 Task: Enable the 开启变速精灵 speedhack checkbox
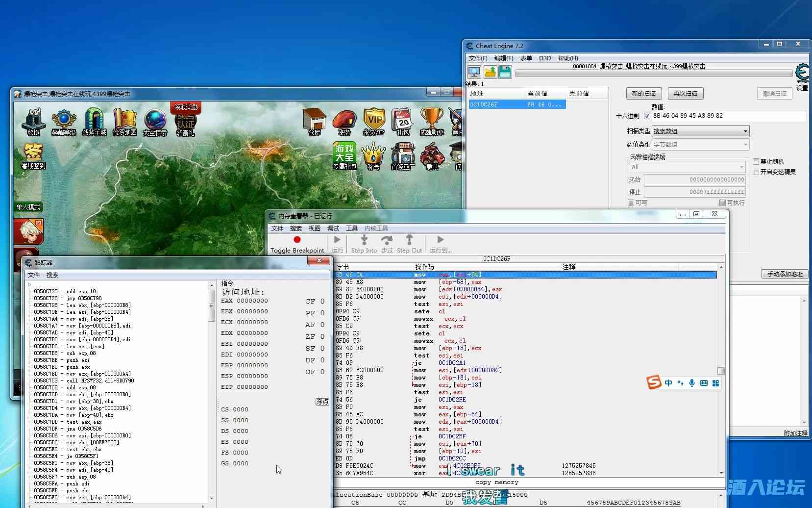pyautogui.click(x=756, y=172)
